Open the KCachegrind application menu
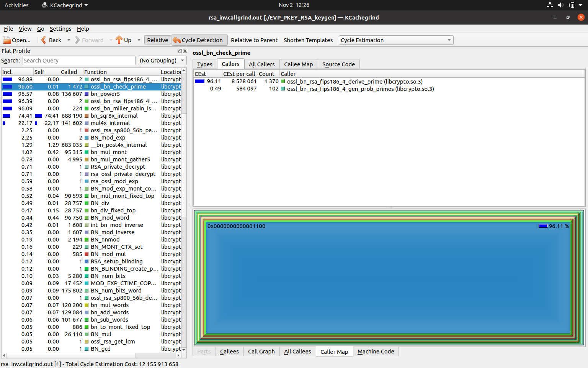 click(x=65, y=5)
